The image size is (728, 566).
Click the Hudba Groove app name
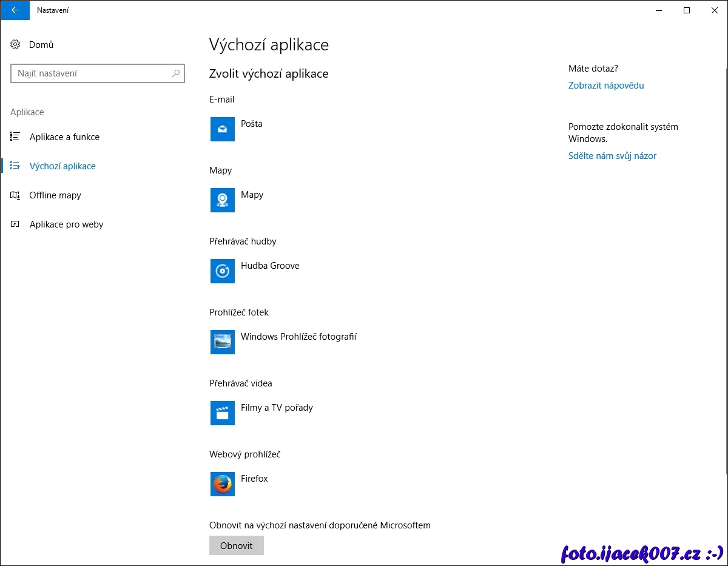pos(270,266)
